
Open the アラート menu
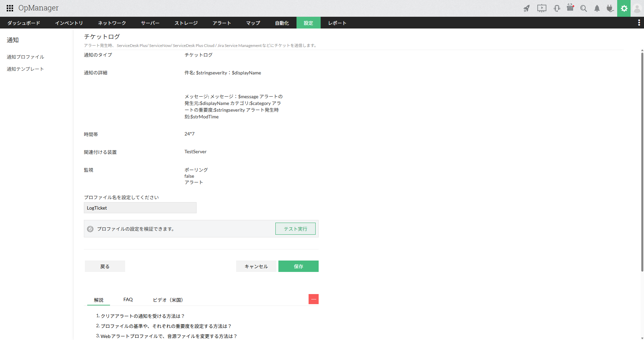click(221, 23)
